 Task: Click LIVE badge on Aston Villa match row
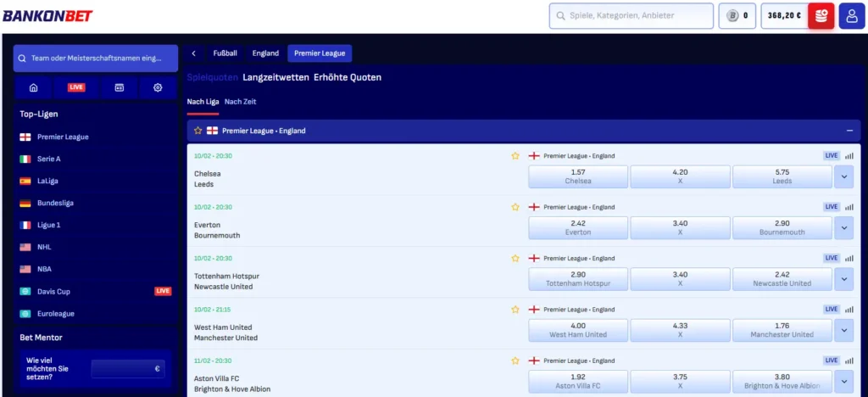pos(832,360)
